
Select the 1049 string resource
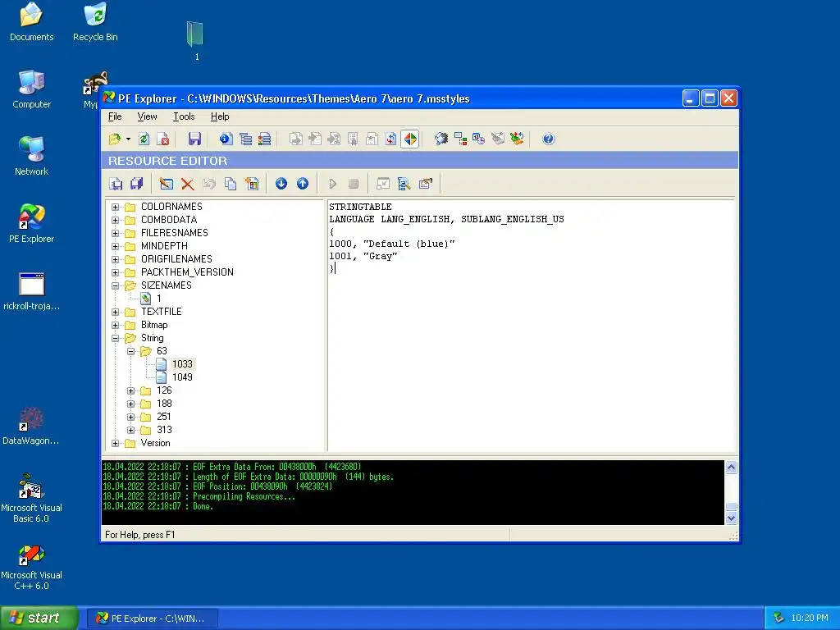point(182,377)
